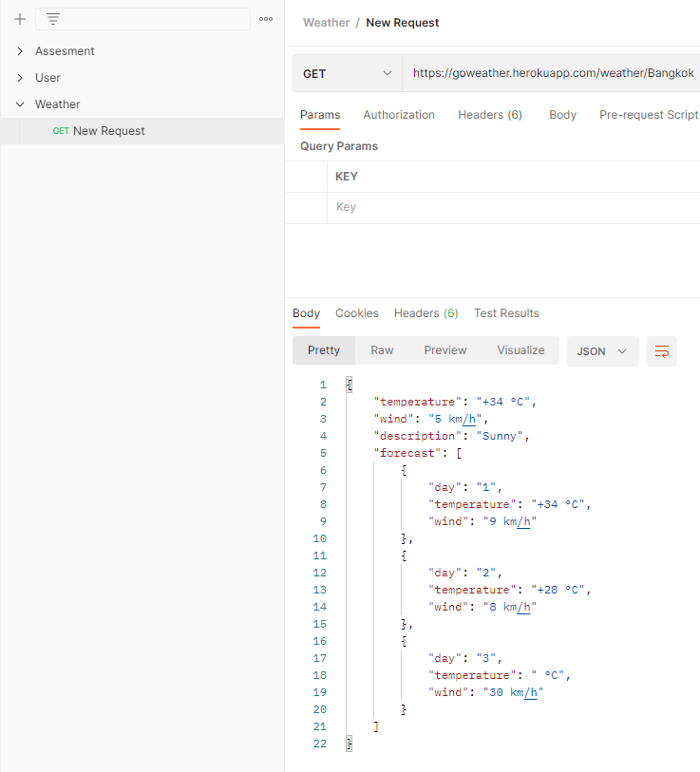Collapse the Weather collection

coord(20,104)
